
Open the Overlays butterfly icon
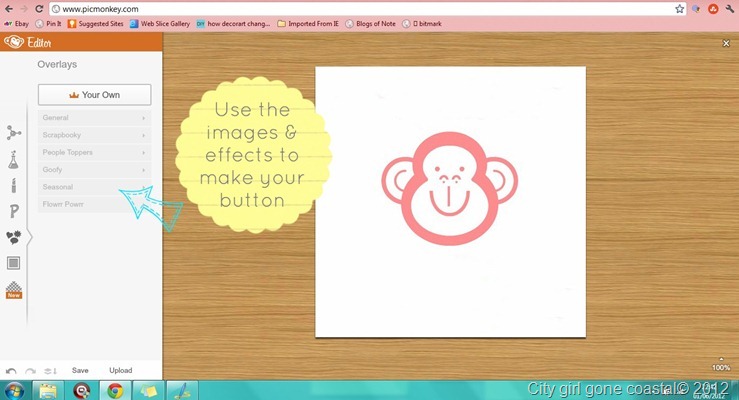click(x=14, y=237)
